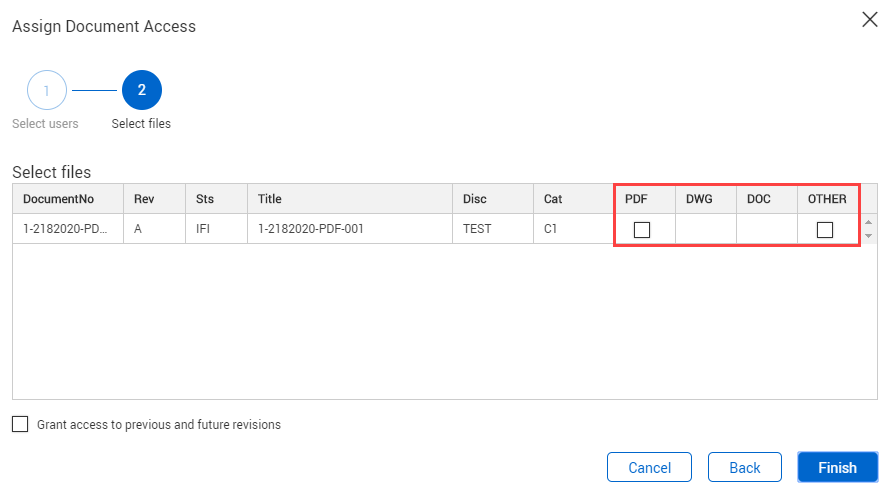893x495 pixels.
Task: Click the DocumentNo column header
Action: [58, 199]
